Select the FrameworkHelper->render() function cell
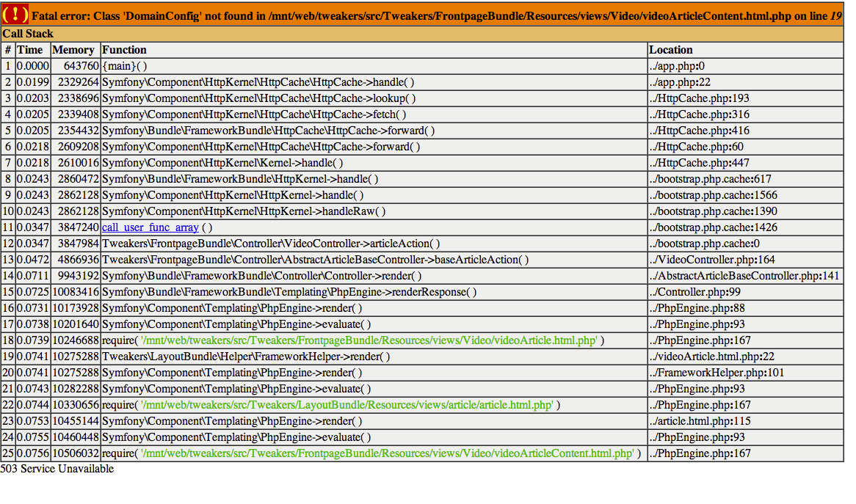 point(374,357)
